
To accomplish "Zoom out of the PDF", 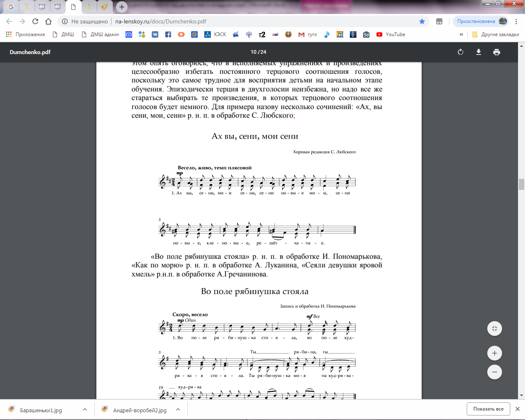I will 495,372.
